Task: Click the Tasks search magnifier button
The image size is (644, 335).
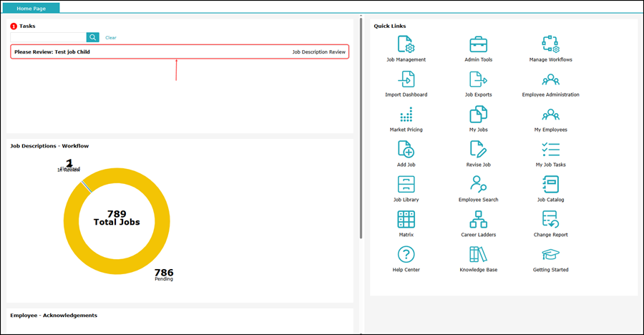Action: (x=93, y=37)
